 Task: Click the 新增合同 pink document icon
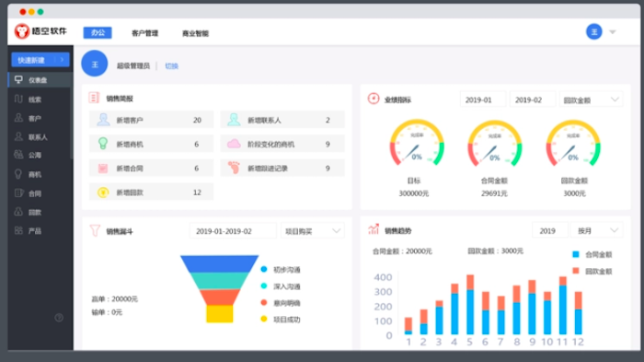(x=103, y=168)
